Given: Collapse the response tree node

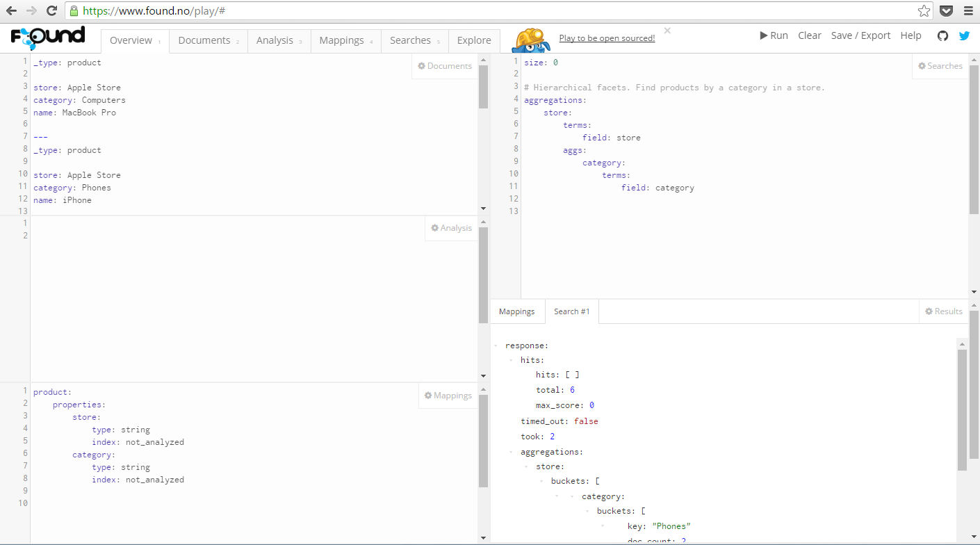Looking at the screenshot, I should 496,345.
